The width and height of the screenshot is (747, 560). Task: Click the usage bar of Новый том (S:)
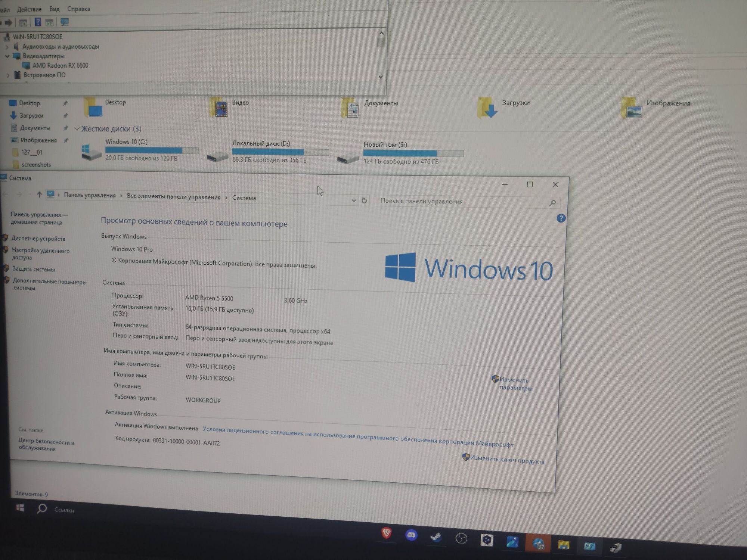click(413, 153)
